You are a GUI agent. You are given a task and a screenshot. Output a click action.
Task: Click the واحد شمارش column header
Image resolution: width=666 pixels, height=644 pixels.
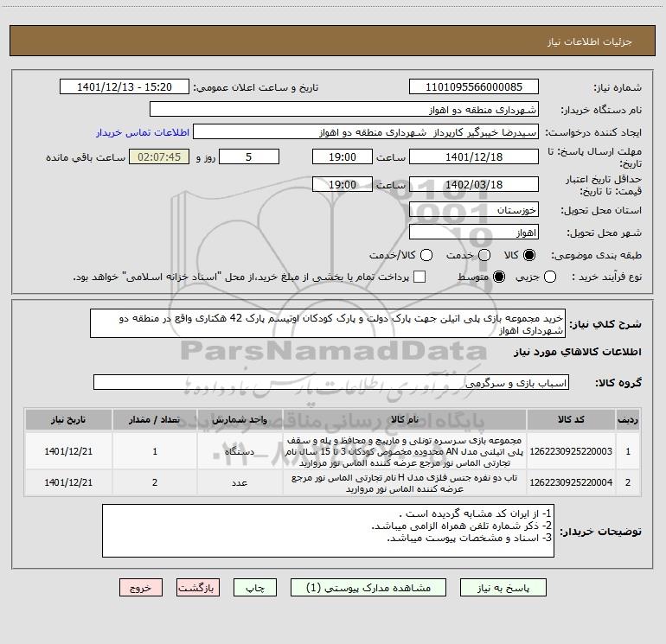(240, 419)
